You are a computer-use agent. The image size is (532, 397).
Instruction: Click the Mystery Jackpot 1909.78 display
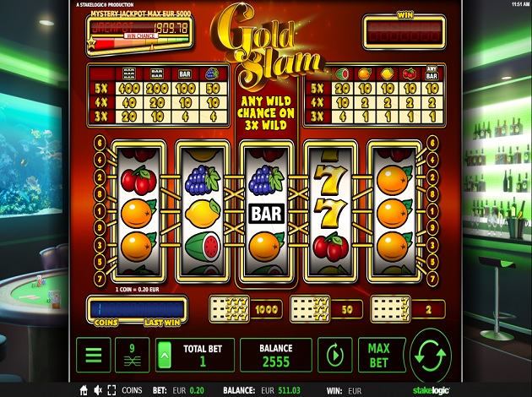139,28
